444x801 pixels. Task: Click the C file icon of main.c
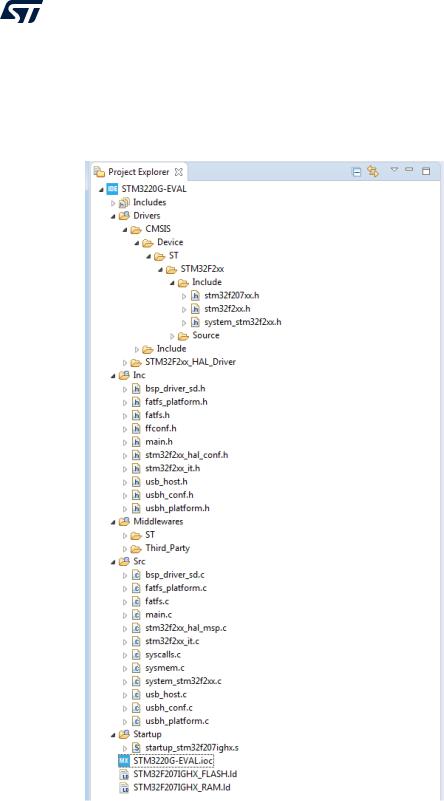point(136,615)
